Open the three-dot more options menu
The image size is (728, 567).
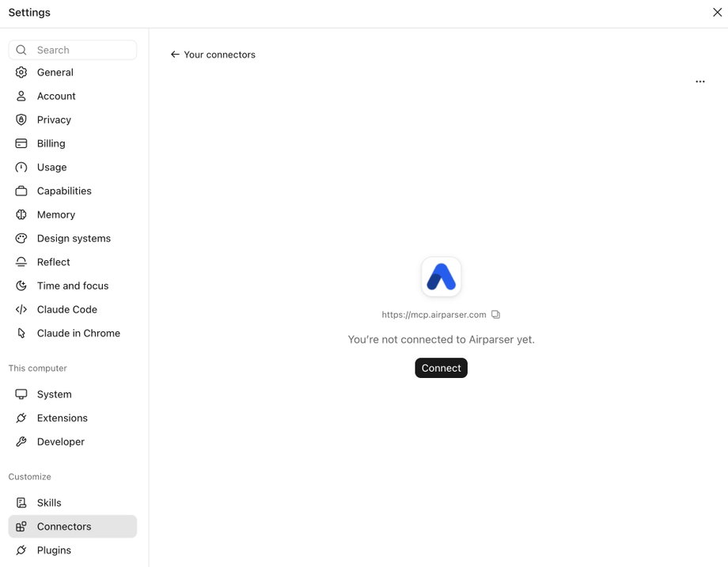click(x=700, y=81)
